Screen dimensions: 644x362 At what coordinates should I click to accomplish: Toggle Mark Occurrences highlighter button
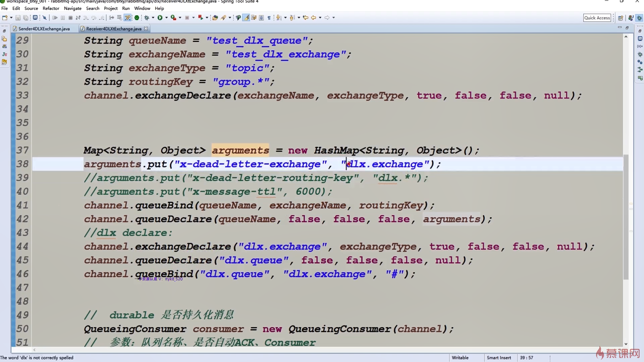point(247,18)
